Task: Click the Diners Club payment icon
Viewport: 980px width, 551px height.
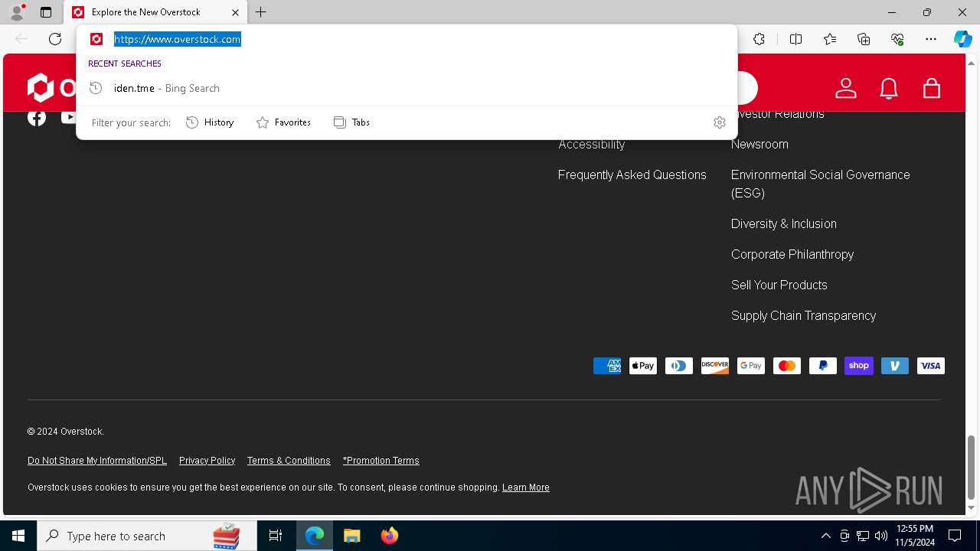Action: point(679,366)
